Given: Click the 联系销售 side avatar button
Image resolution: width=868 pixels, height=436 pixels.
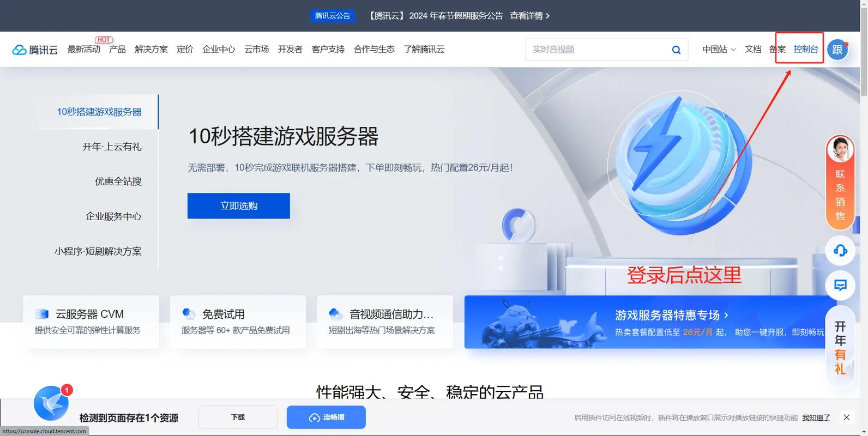Looking at the screenshot, I should (x=840, y=182).
